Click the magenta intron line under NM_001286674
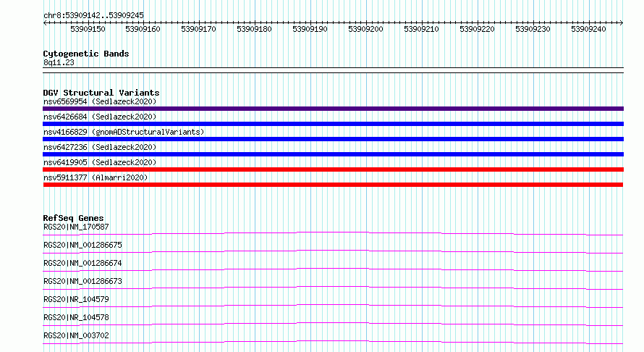The width and height of the screenshot is (644, 352). coord(333,269)
